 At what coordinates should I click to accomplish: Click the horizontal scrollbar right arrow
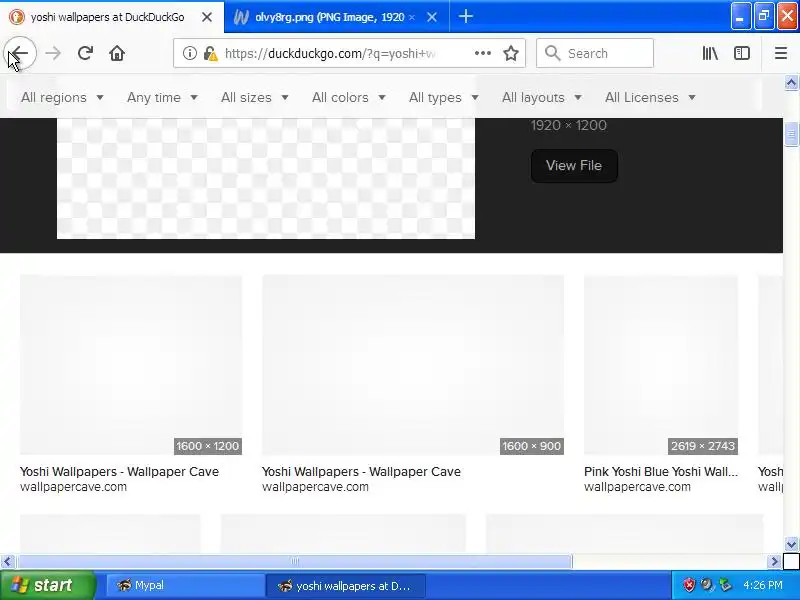(x=774, y=562)
